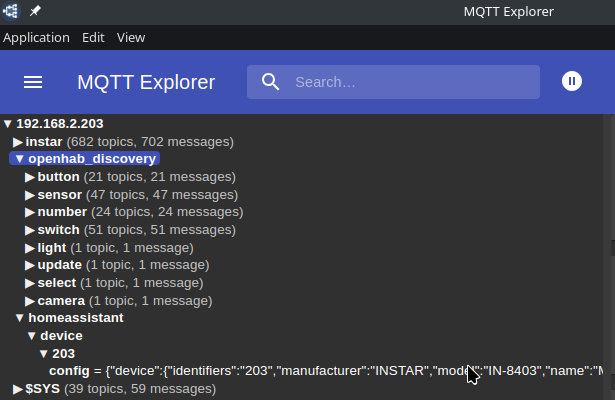Expand the $SYS topic tree
The height and width of the screenshot is (400, 615).
(x=18, y=388)
